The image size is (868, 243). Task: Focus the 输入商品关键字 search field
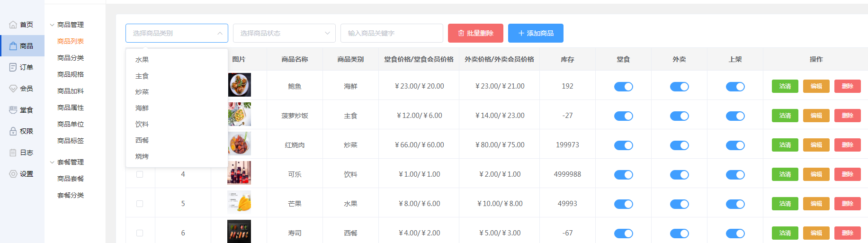pos(392,33)
